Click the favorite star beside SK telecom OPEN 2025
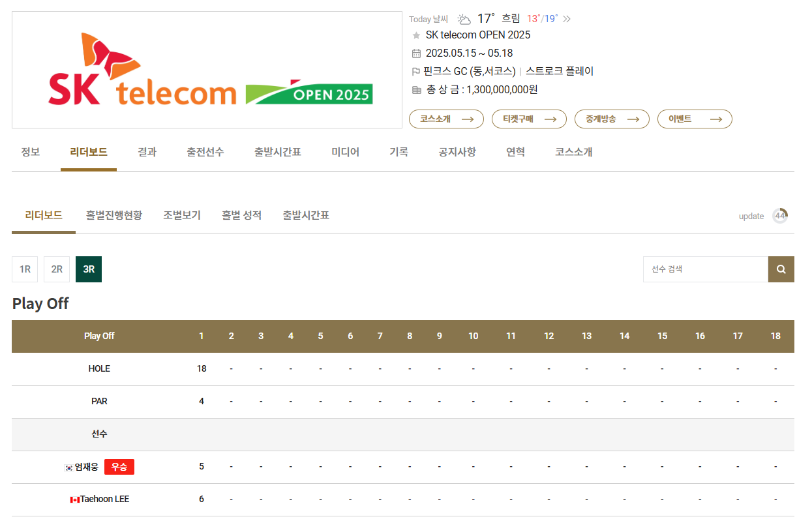This screenshot has width=812, height=521. [x=416, y=35]
